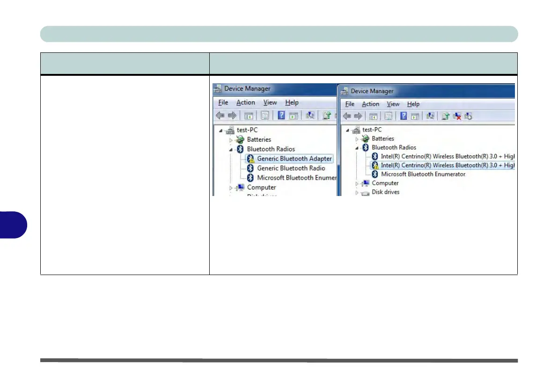558x392 pixels.
Task: Expand Computer node in back Device Manager window
Action: tap(231, 188)
